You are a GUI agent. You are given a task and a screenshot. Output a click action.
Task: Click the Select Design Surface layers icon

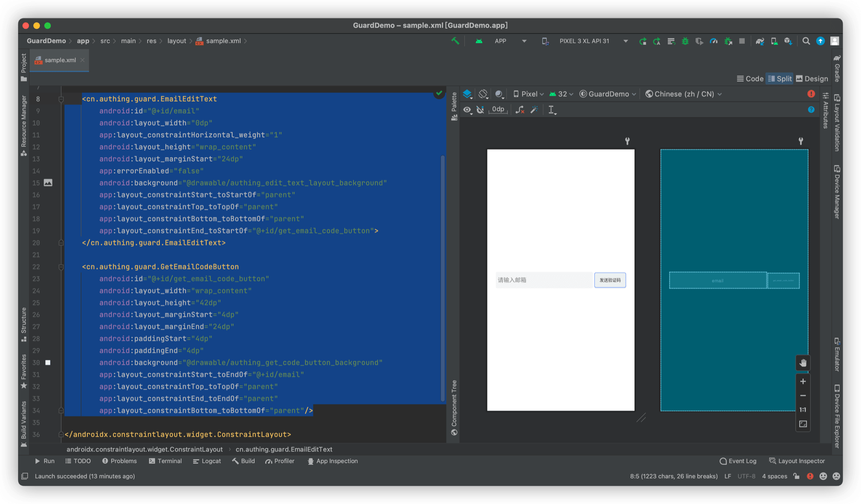click(467, 94)
